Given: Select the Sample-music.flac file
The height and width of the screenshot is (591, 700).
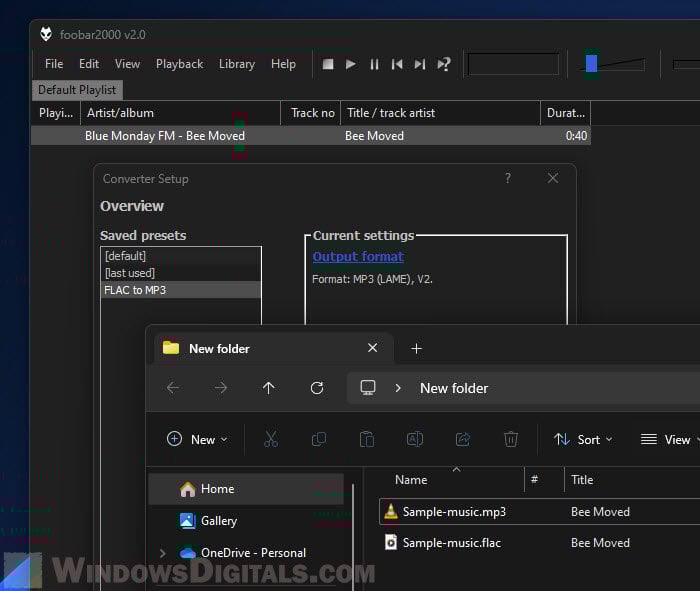Looking at the screenshot, I should click(x=539, y=543).
